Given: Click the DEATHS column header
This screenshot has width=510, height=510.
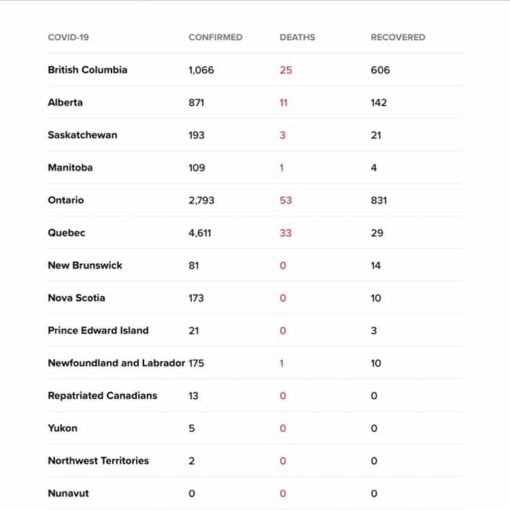Looking at the screenshot, I should (x=297, y=37).
